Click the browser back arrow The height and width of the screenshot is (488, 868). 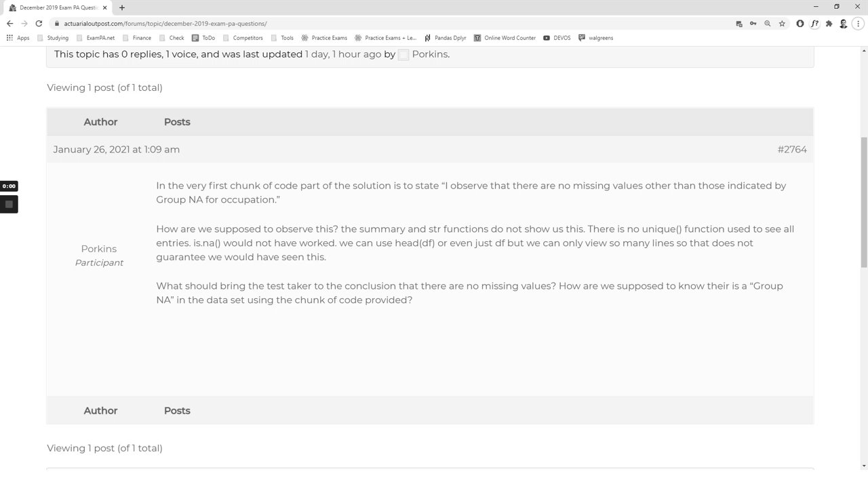(9, 23)
